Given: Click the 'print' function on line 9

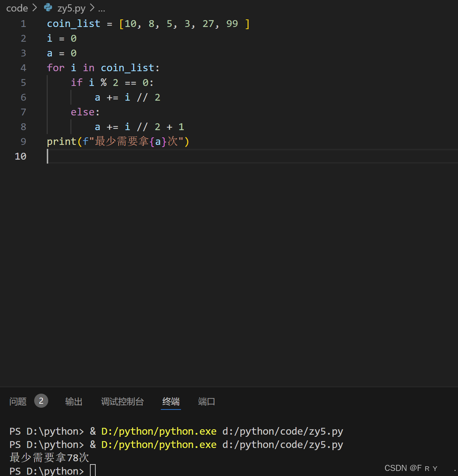Looking at the screenshot, I should [x=62, y=142].
